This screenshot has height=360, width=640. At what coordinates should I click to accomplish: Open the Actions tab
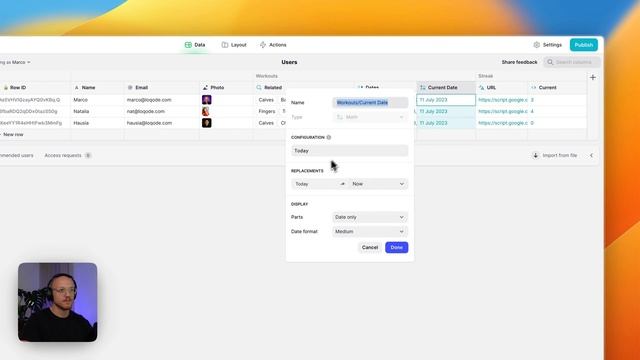pos(273,45)
